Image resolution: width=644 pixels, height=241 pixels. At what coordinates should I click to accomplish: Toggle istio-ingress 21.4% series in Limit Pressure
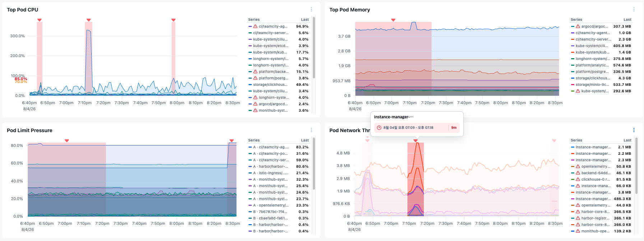[278, 173]
